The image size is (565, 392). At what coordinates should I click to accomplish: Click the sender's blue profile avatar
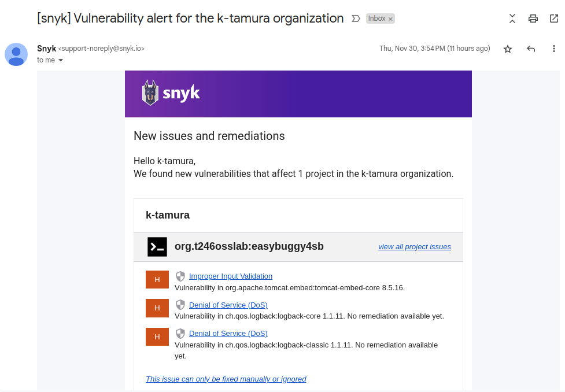pos(16,54)
